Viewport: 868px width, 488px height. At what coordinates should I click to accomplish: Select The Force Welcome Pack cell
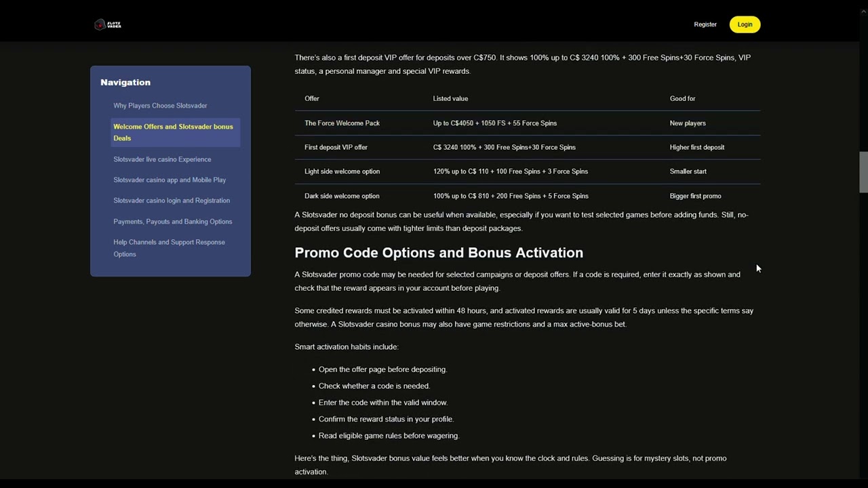[342, 123]
